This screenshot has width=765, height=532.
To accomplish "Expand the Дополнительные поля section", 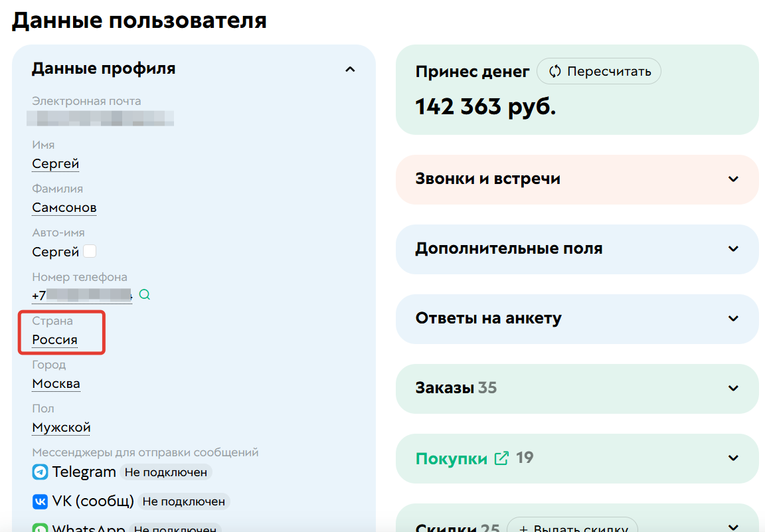I will pos(733,249).
